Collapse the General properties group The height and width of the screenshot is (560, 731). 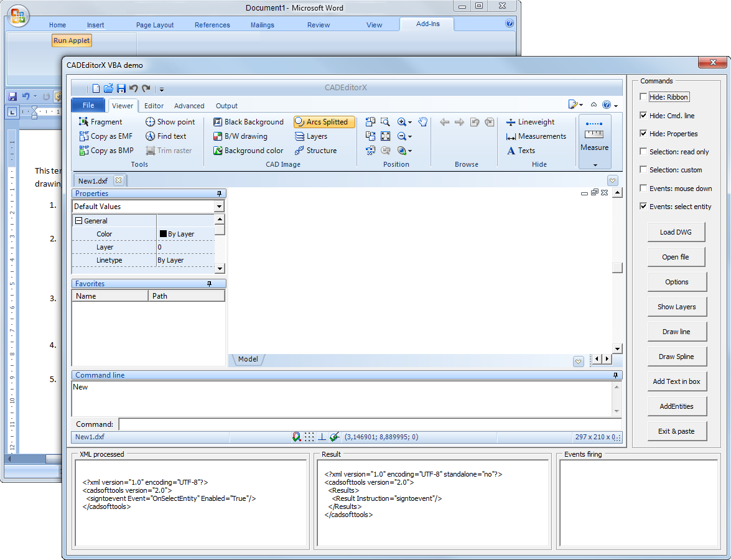coord(79,221)
